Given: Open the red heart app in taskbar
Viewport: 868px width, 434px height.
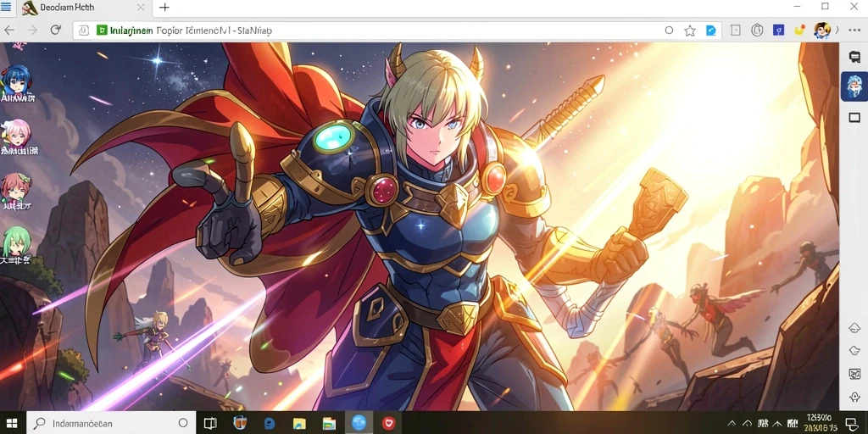Looking at the screenshot, I should pyautogui.click(x=388, y=424).
